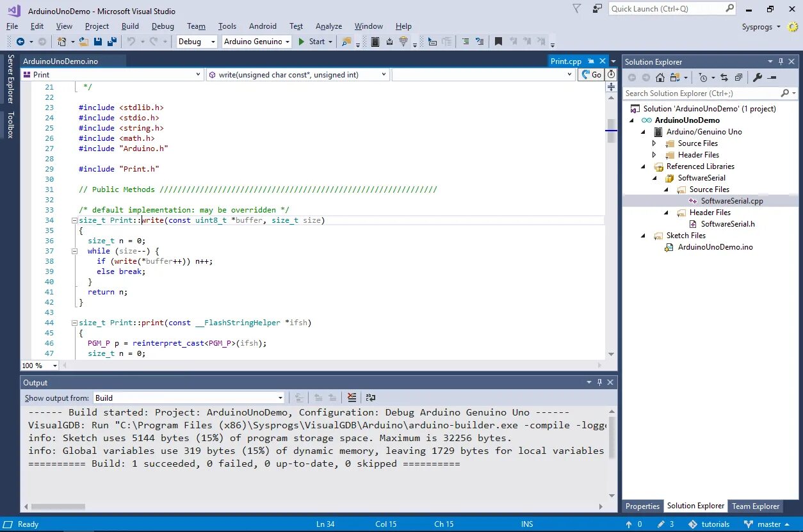The width and height of the screenshot is (803, 532).
Task: Open the Start button dropdown arrow
Action: [x=330, y=42]
